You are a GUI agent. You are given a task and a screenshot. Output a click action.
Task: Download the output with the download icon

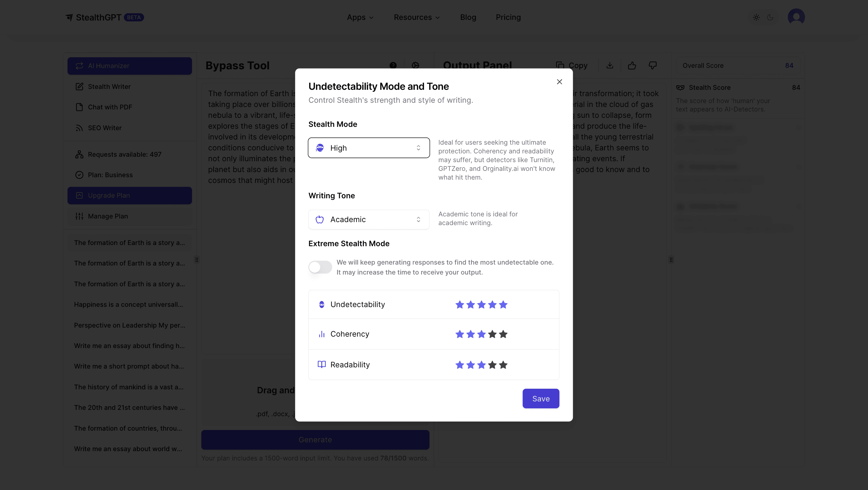coord(609,65)
